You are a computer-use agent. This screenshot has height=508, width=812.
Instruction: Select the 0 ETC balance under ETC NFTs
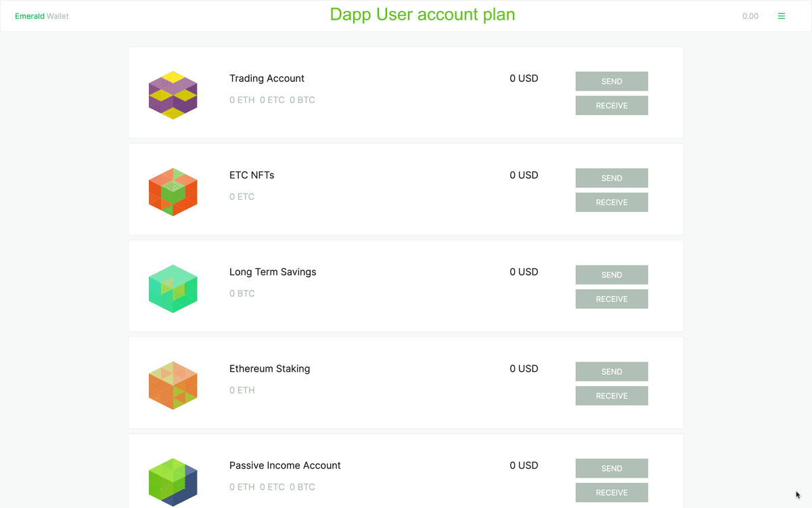(x=242, y=196)
